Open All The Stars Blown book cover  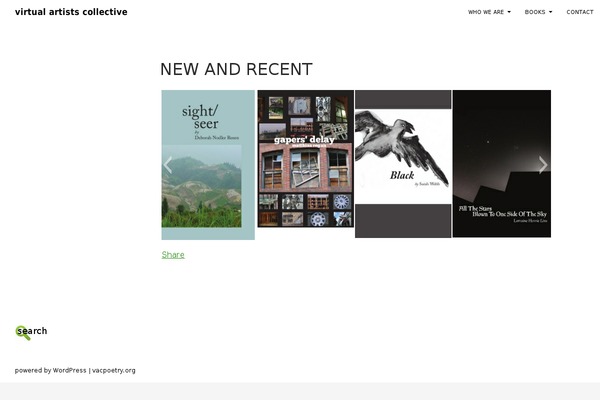pyautogui.click(x=502, y=164)
